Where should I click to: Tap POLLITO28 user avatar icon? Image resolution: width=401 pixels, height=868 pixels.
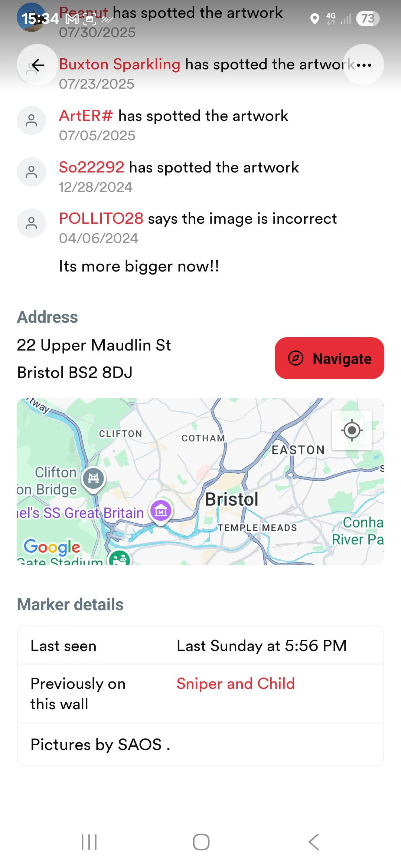(32, 223)
